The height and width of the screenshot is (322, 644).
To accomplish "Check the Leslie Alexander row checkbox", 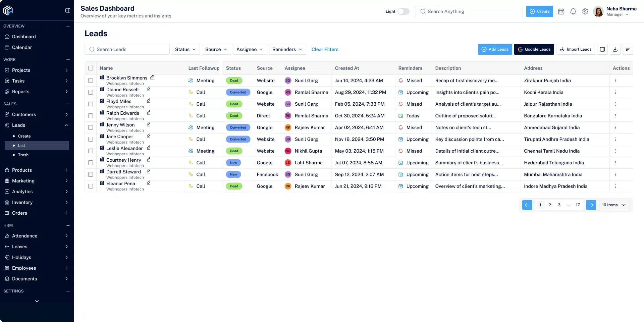I will click(91, 151).
